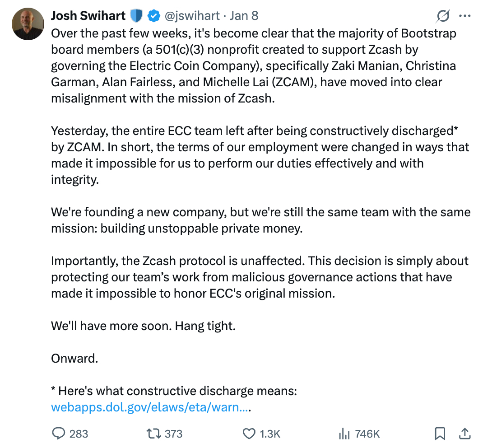Viewport: 483px width, 448px height.
Task: Click the 746K views count
Action: coord(367,434)
